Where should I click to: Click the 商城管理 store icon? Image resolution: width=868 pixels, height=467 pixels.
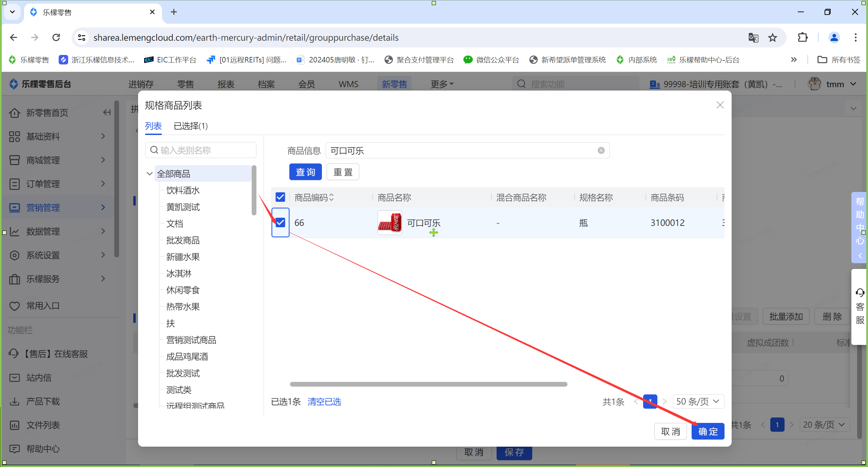(x=14, y=160)
